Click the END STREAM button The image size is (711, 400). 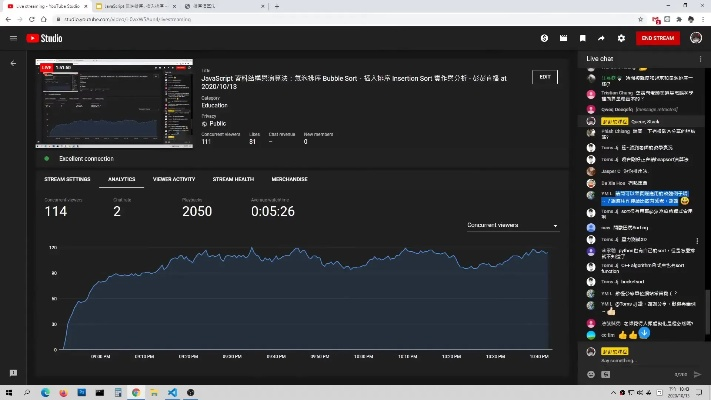[x=657, y=38]
